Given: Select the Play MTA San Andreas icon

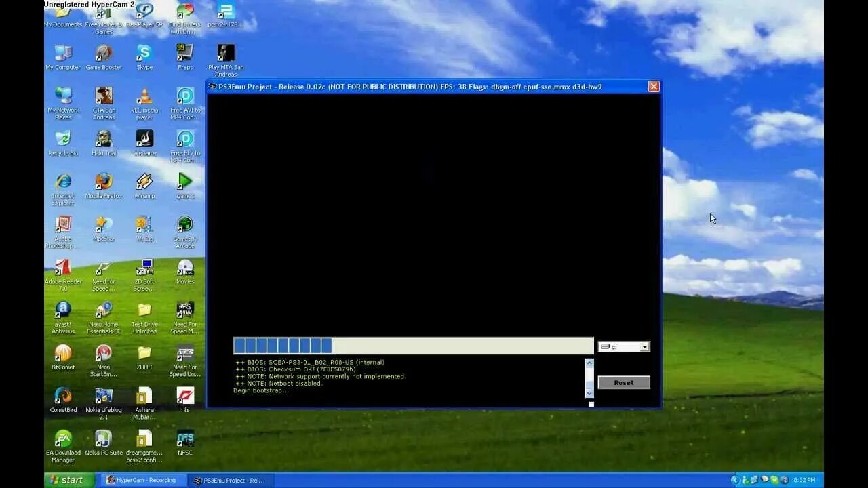Looking at the screenshot, I should click(226, 60).
